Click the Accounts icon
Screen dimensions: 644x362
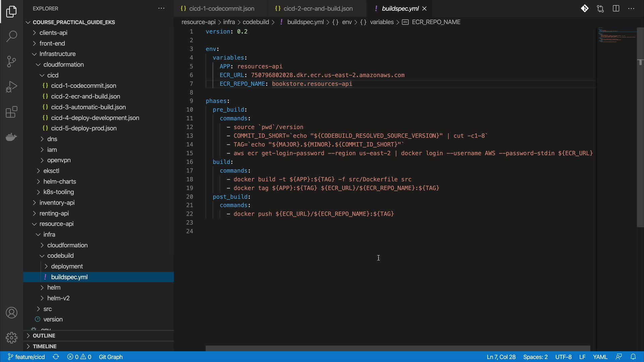point(11,313)
